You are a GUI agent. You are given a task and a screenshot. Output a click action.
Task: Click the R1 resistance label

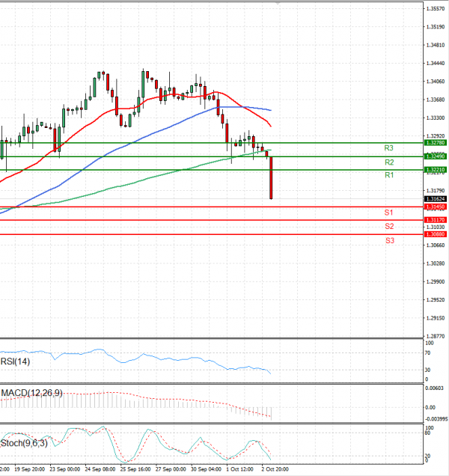pyautogui.click(x=389, y=175)
